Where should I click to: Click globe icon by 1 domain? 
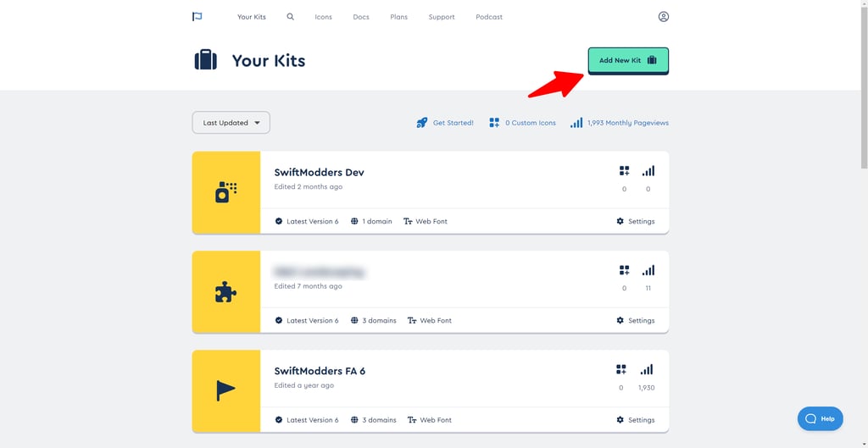point(354,221)
